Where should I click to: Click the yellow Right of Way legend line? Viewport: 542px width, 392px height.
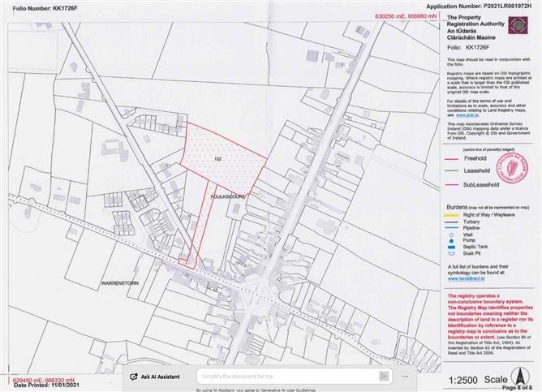(450, 215)
